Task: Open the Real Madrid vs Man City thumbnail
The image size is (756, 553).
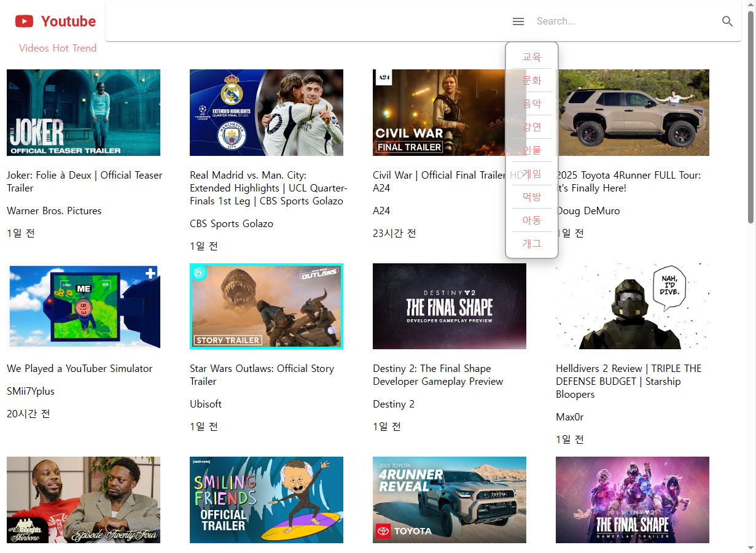Action: [267, 112]
